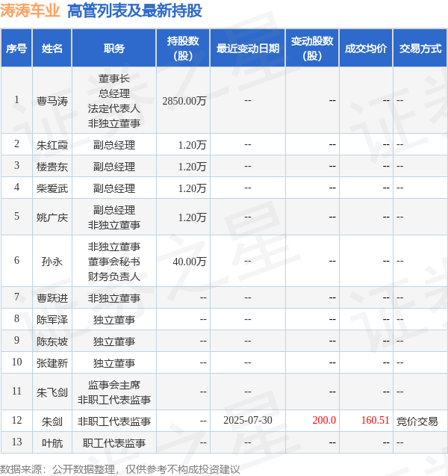Select the 成交均价 column header
448x476 pixels.
point(366,49)
